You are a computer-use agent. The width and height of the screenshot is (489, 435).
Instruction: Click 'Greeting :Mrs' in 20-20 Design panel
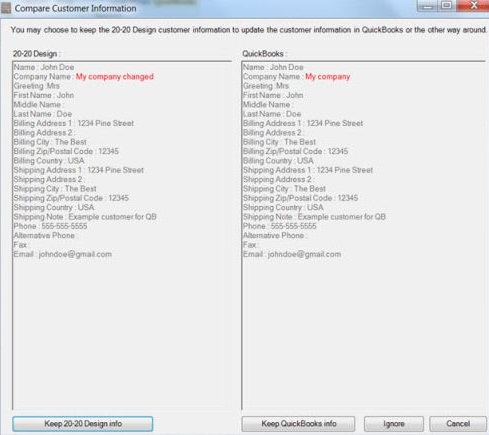pyautogui.click(x=36, y=86)
